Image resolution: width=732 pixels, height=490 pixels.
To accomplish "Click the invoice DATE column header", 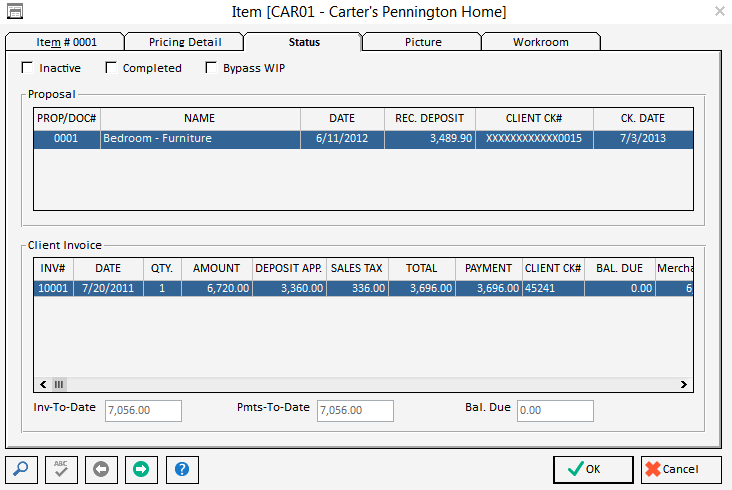I will tap(108, 268).
